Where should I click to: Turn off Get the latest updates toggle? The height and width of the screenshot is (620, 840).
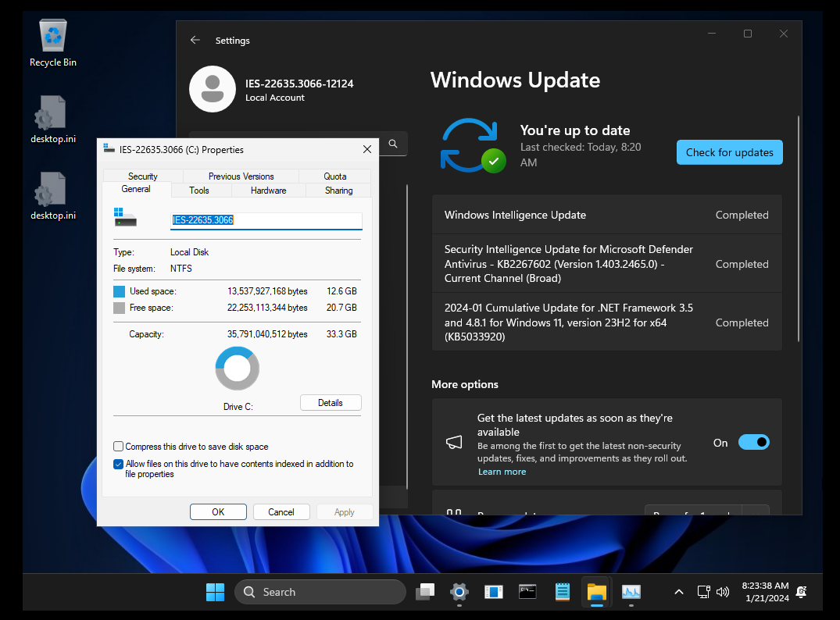[753, 442]
